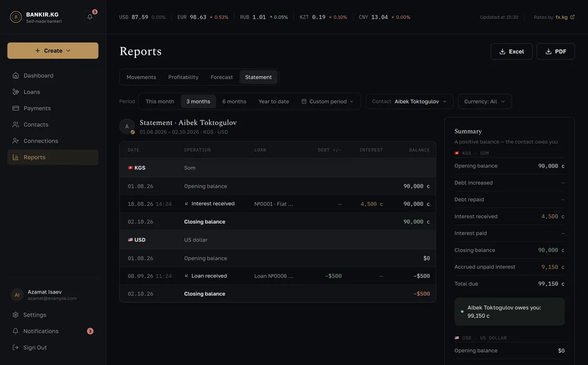Open the Create dropdown button

pyautogui.click(x=53, y=50)
